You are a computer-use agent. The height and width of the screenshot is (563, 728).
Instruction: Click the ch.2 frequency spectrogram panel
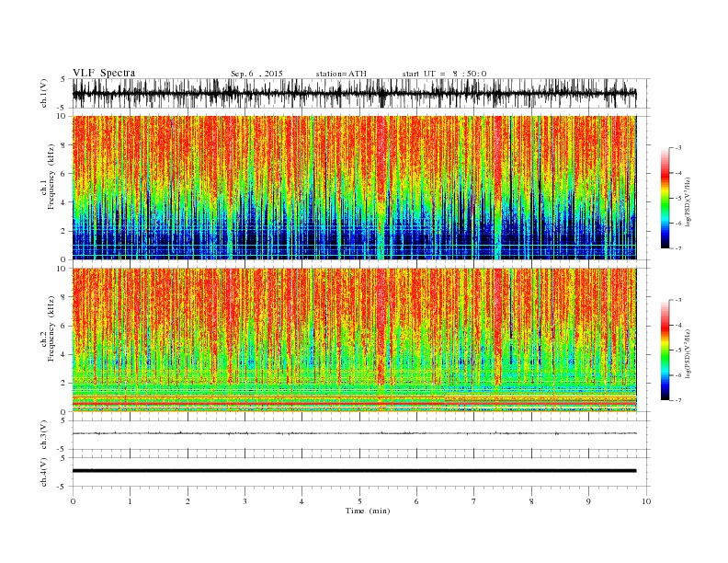(354, 340)
